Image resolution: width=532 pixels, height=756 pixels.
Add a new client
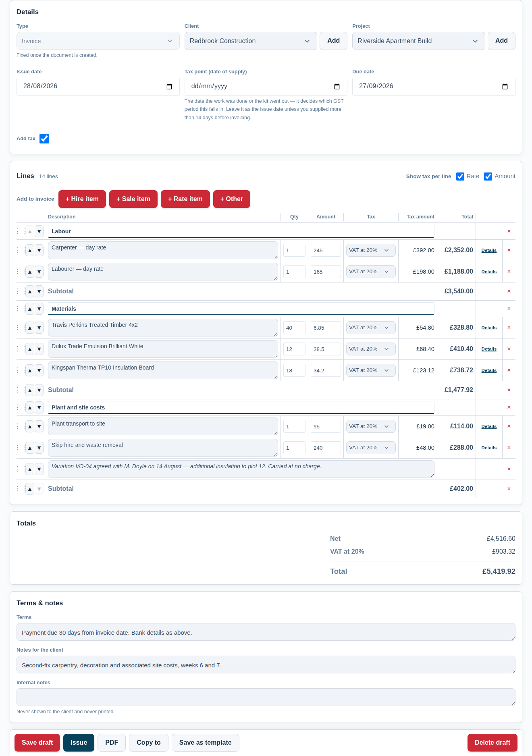tap(333, 41)
